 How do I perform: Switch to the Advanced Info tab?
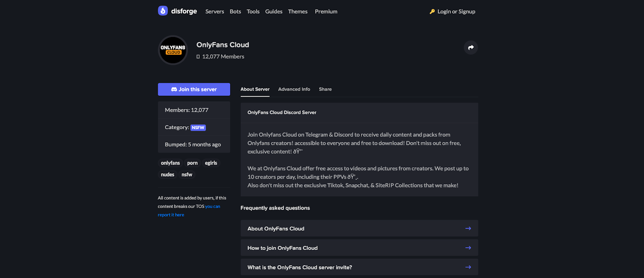pos(294,89)
